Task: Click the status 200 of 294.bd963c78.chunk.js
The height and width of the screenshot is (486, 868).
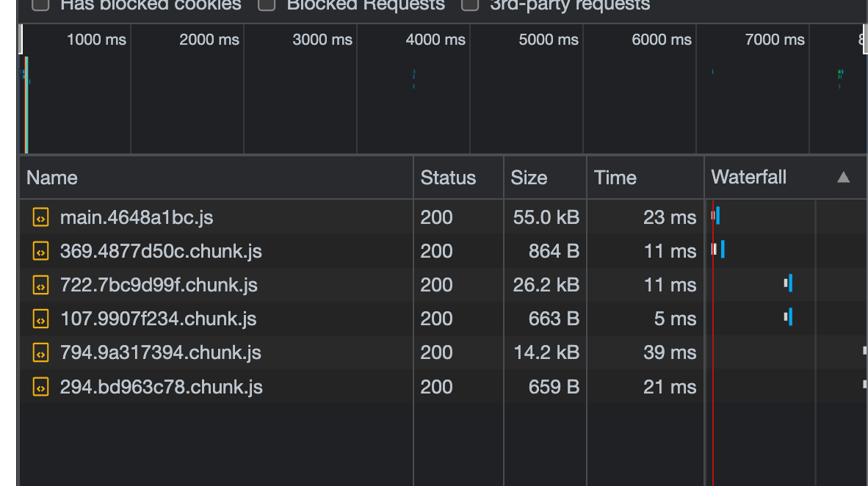Action: point(436,387)
